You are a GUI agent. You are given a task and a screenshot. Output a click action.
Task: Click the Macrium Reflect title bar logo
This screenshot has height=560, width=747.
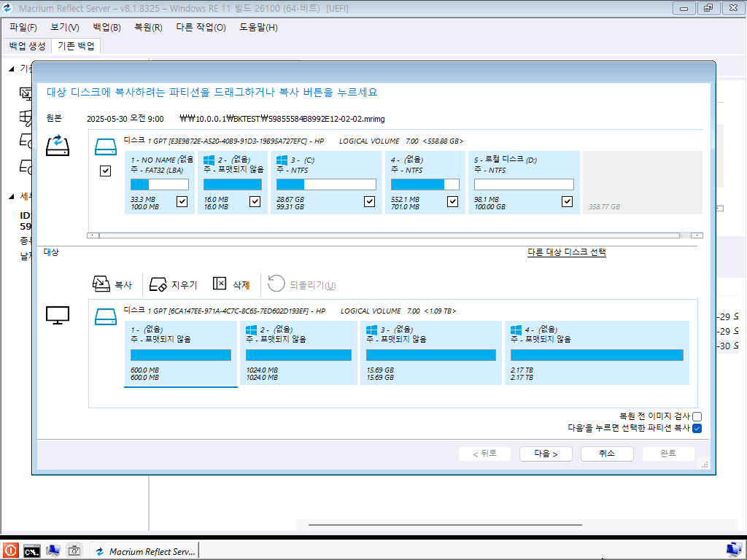[x=7, y=8]
